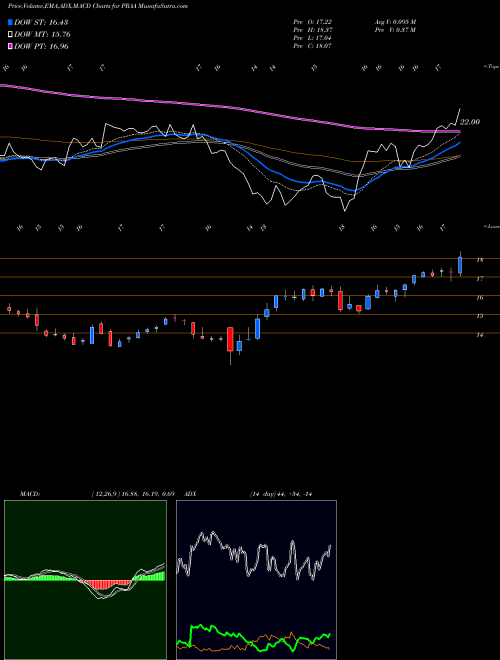
Task: Open the MACD histogram chart thumbnail
Action: pyautogui.click(x=85, y=580)
